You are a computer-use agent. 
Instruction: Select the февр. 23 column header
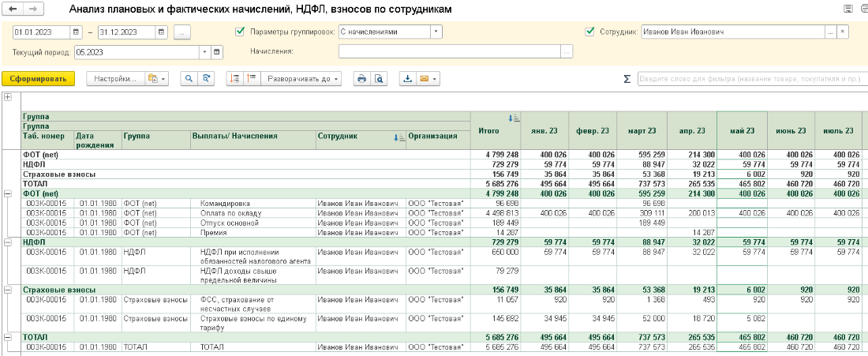pos(593,131)
